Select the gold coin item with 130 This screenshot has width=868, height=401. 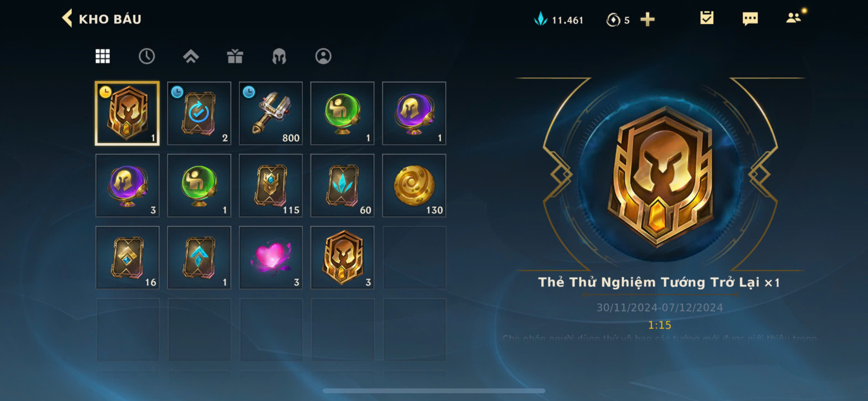pyautogui.click(x=414, y=185)
